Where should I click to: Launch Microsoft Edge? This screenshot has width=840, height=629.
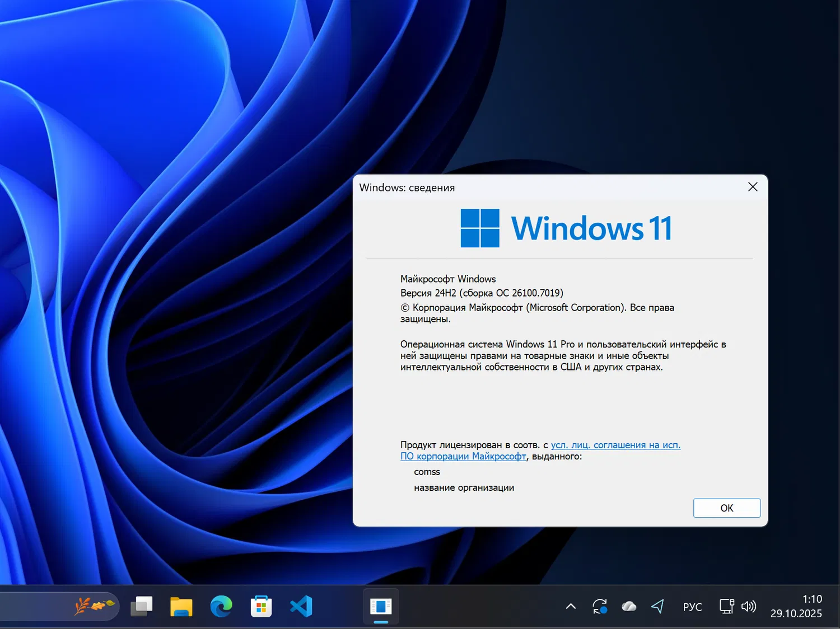pyautogui.click(x=221, y=606)
